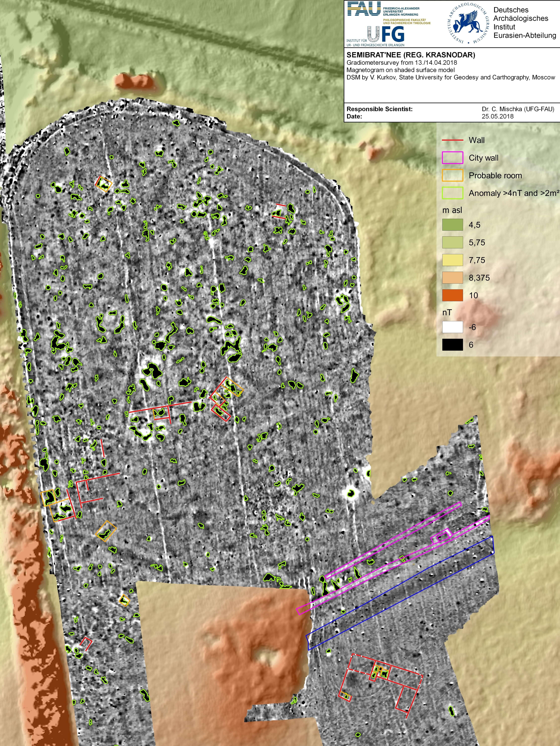Pick the white -6 nT swatch
The height and width of the screenshot is (746, 560).
(452, 327)
